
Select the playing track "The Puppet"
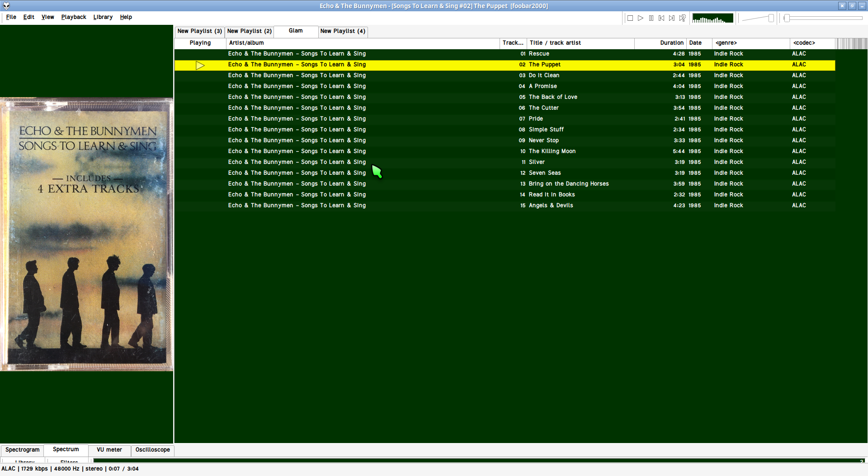[x=505, y=65]
